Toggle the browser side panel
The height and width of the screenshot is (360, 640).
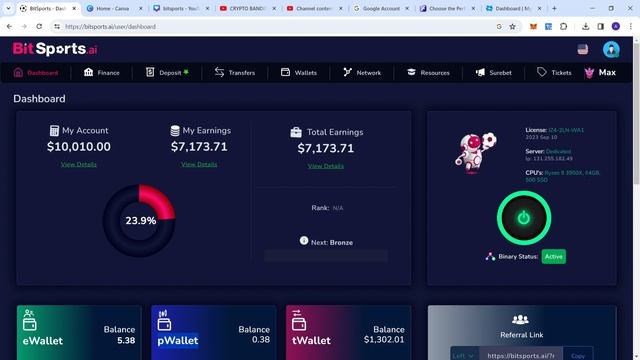(x=600, y=27)
